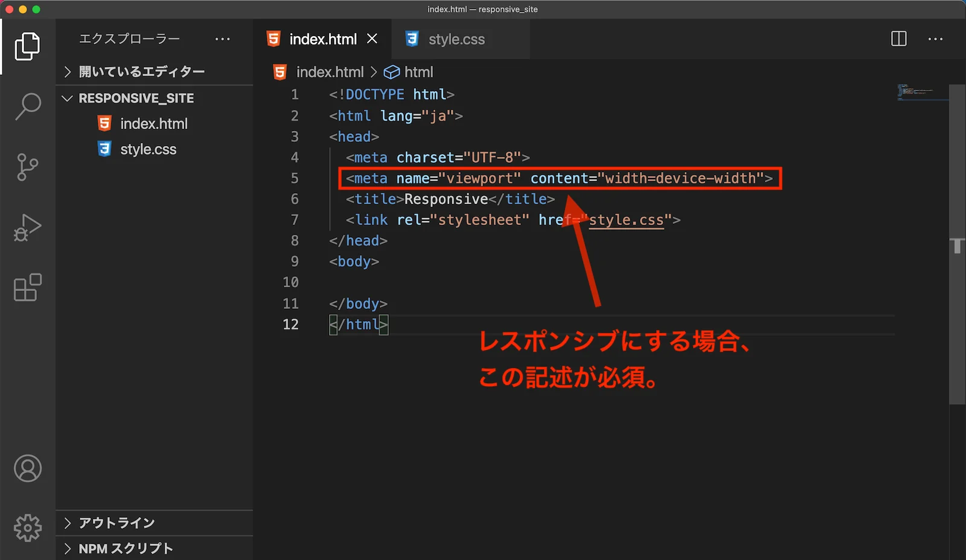The image size is (966, 560).
Task: Open the Extensions view
Action: pos(27,287)
